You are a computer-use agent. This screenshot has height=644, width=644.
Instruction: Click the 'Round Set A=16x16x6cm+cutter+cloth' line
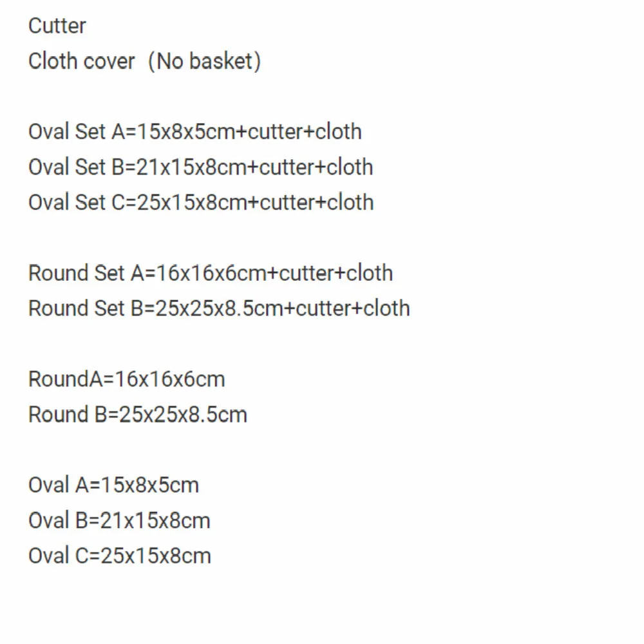tap(210, 273)
